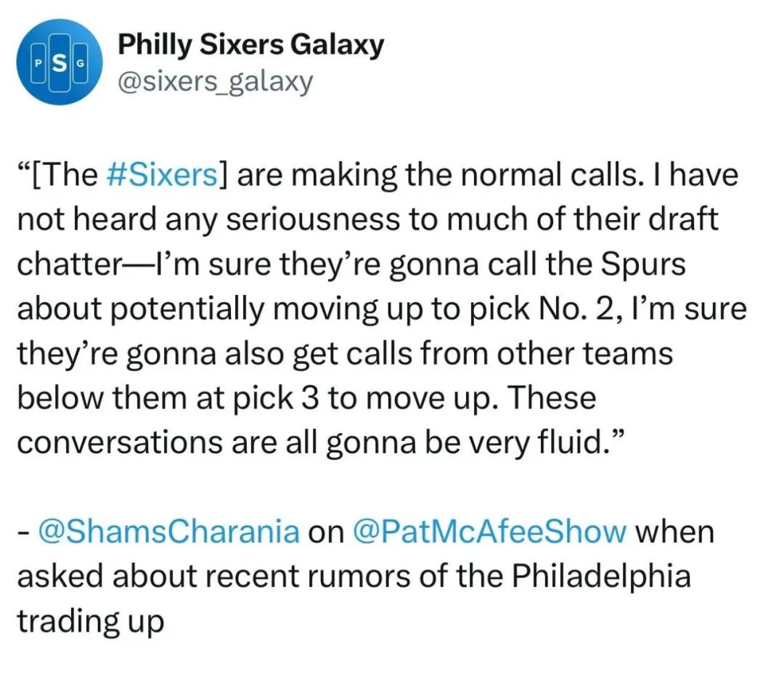This screenshot has height=677, width=784.
Task: Click the word "seriousness" in the tweet
Action: 313,220
